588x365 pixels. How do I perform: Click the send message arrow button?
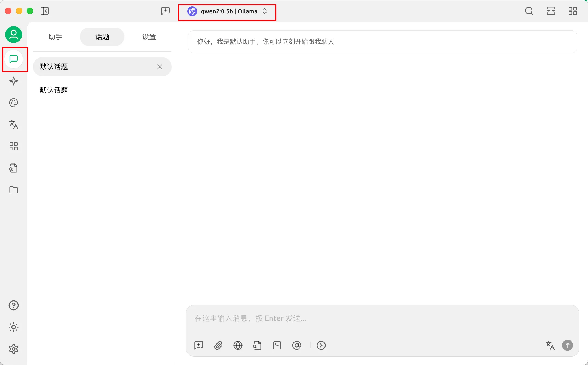[x=568, y=345]
